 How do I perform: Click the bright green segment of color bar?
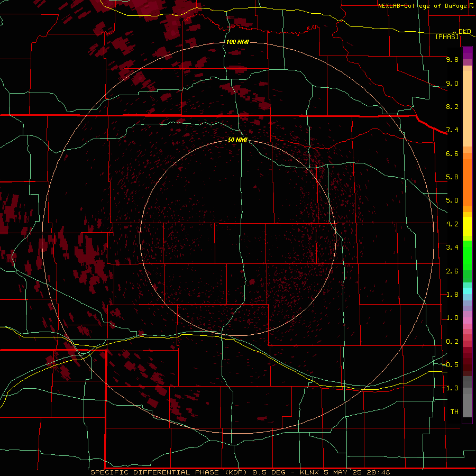click(467, 255)
